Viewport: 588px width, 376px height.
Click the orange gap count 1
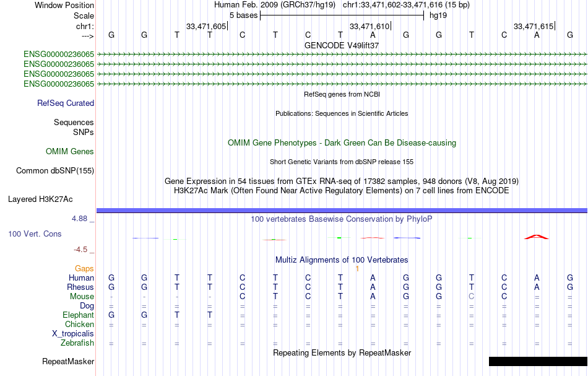(x=357, y=269)
